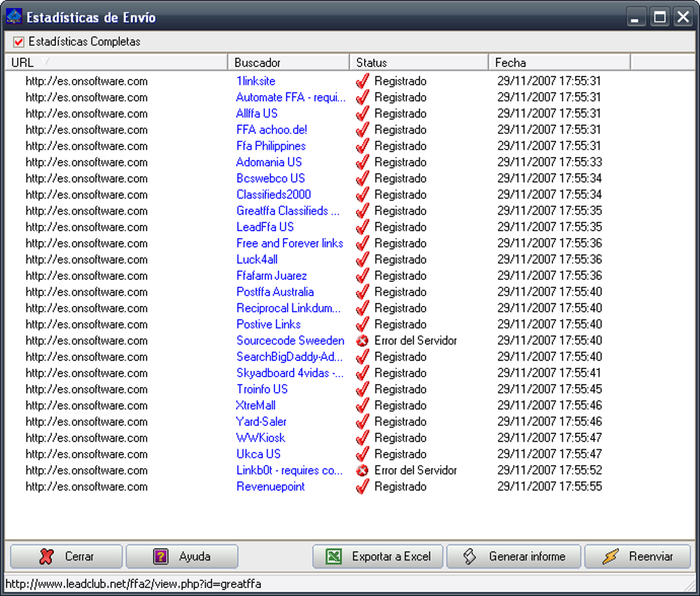Screen dimensions: 700x596
Task: Uncheck the Estadísticas Completas checkbox
Action: pos(19,41)
